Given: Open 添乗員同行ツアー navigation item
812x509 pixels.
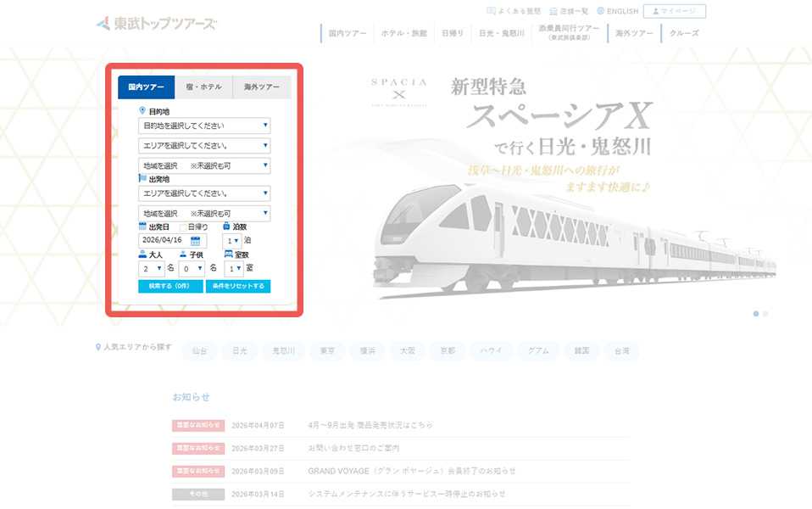Looking at the screenshot, I should 569,32.
